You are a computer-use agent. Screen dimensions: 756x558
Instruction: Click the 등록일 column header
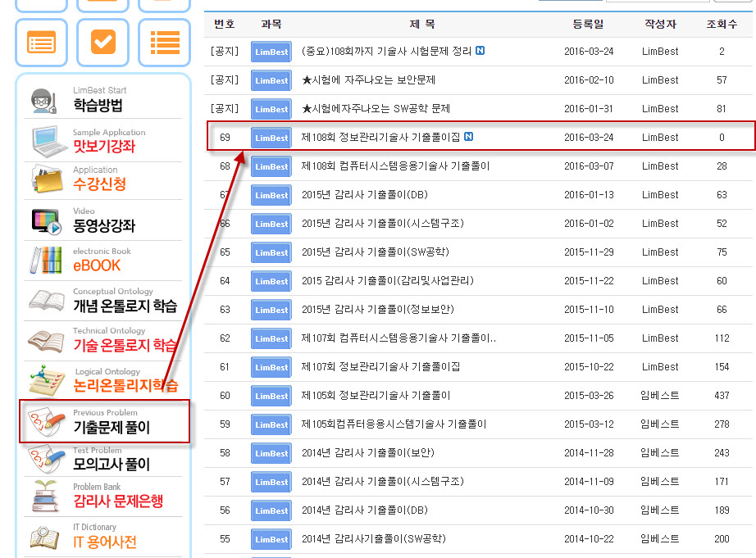588,24
